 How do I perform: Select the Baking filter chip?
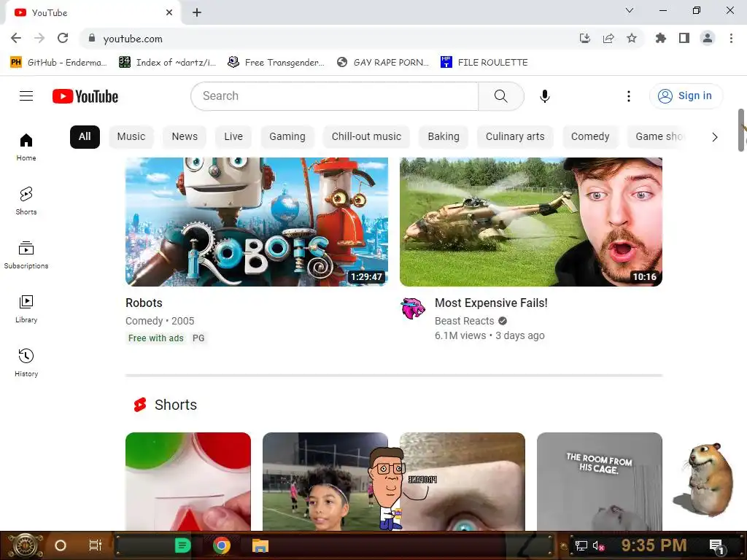444,136
